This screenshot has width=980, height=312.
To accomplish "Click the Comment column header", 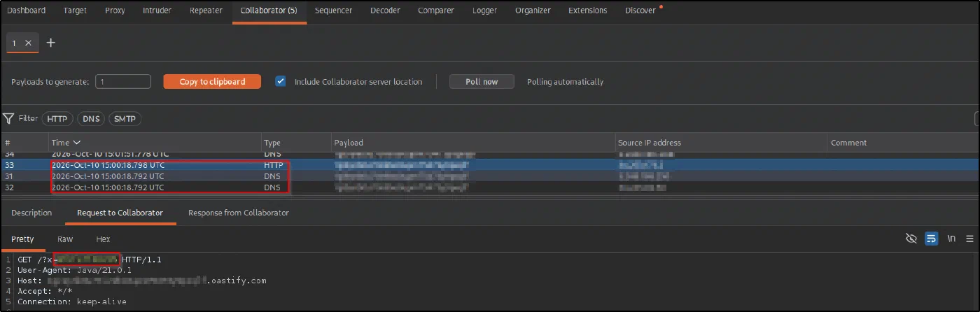I will (x=903, y=143).
